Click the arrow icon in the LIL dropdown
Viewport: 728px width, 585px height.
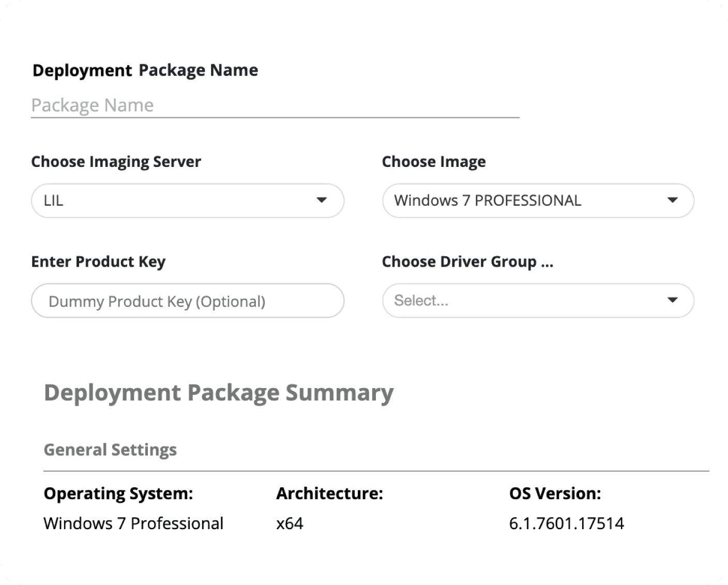pyautogui.click(x=322, y=200)
